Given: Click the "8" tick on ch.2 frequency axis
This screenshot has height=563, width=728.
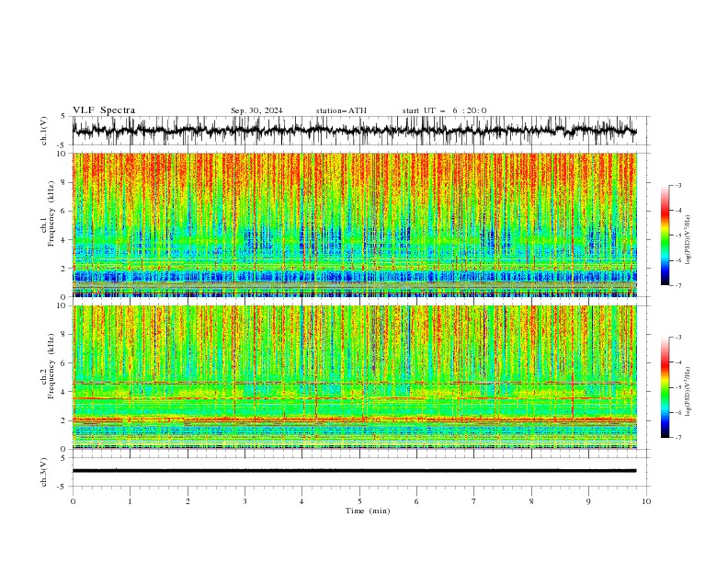Looking at the screenshot, I should click(x=64, y=335).
